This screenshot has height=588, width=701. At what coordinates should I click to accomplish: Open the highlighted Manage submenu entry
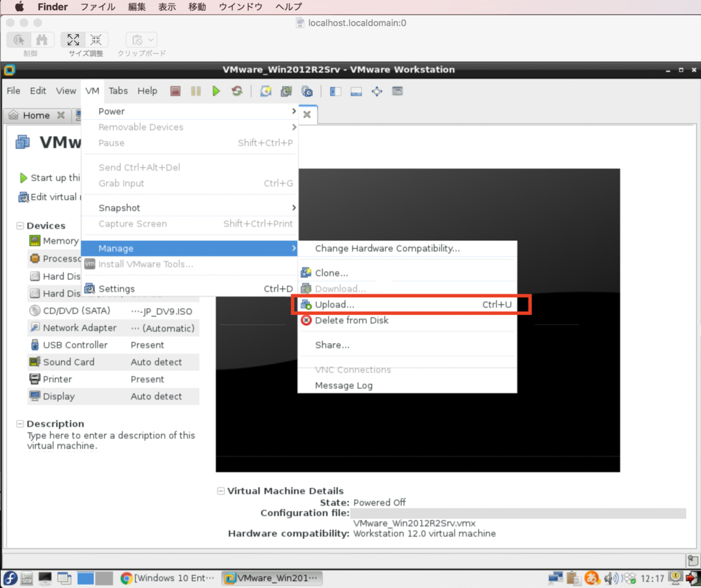point(190,248)
